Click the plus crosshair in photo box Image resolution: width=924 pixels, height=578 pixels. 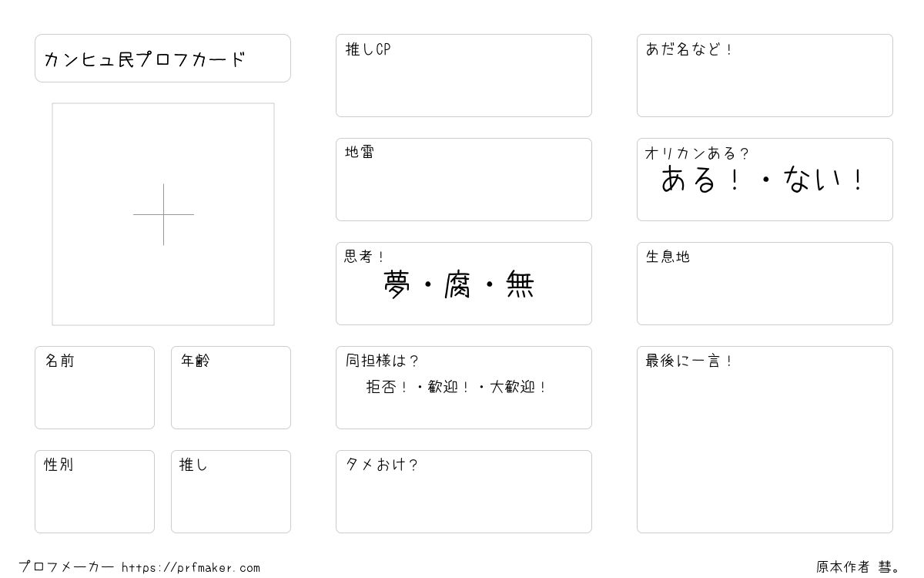click(x=163, y=214)
